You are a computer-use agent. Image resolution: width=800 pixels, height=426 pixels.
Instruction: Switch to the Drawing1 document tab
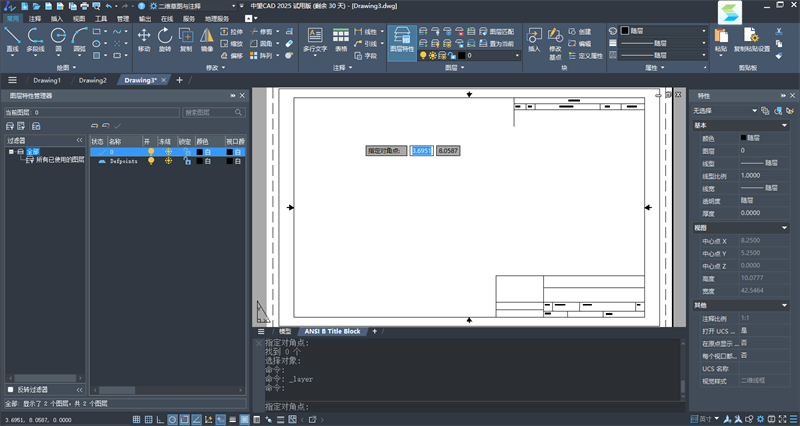47,79
